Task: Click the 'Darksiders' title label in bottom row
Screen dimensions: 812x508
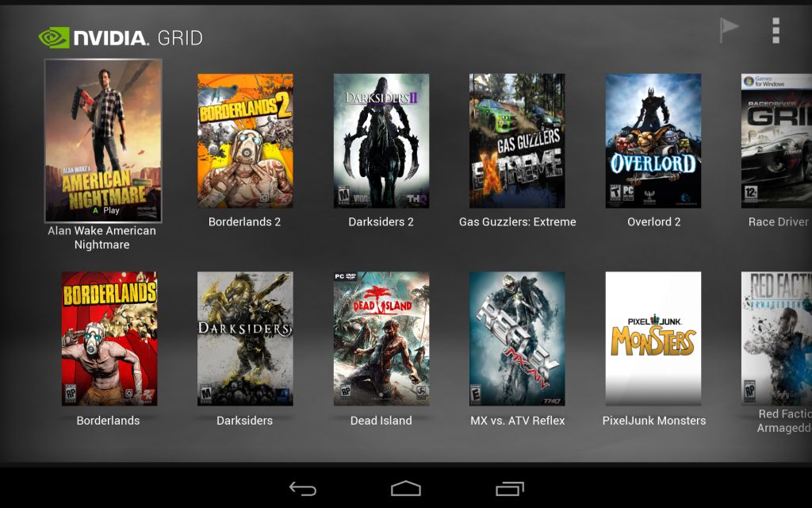Action: coord(244,421)
